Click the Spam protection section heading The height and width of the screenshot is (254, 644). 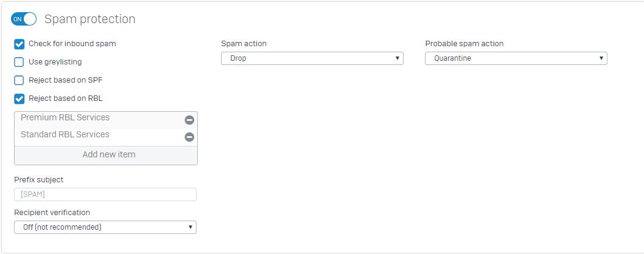(x=90, y=19)
